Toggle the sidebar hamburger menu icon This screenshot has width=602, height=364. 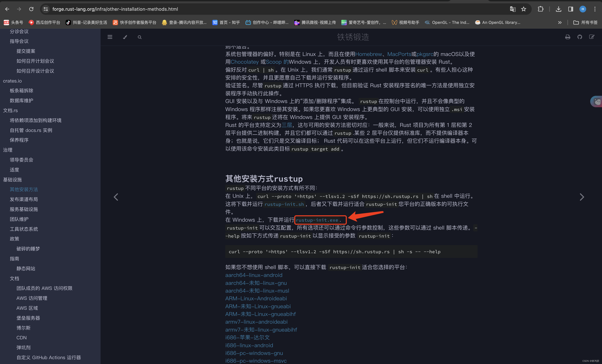point(110,37)
